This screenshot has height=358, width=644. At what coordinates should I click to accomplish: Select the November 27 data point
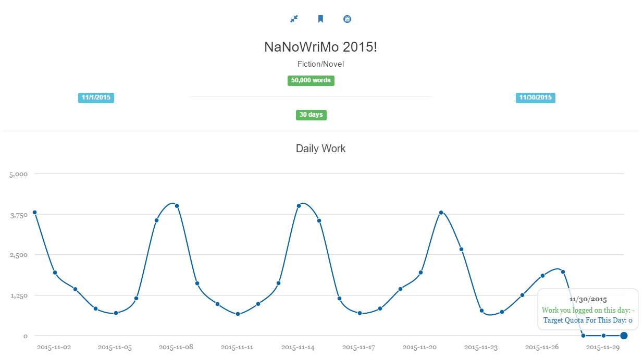563,272
